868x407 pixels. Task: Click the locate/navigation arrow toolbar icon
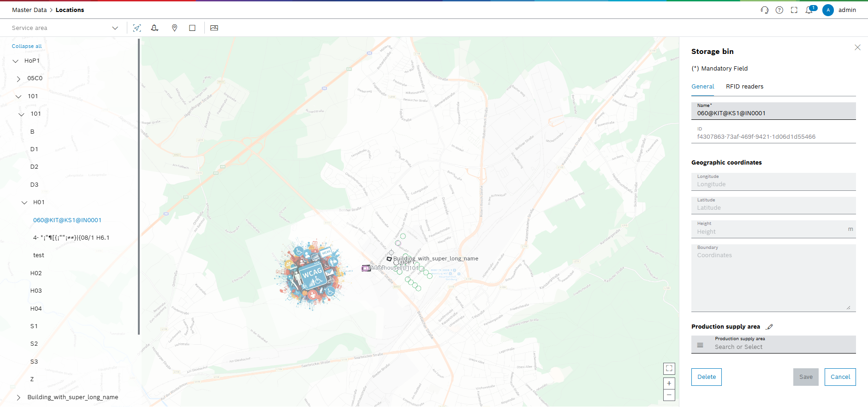pyautogui.click(x=137, y=28)
